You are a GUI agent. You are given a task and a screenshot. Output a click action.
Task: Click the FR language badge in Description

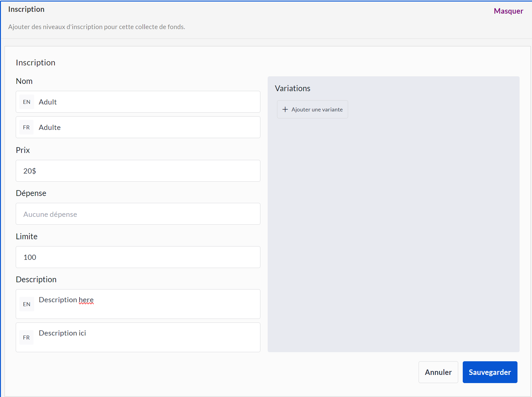pos(27,337)
